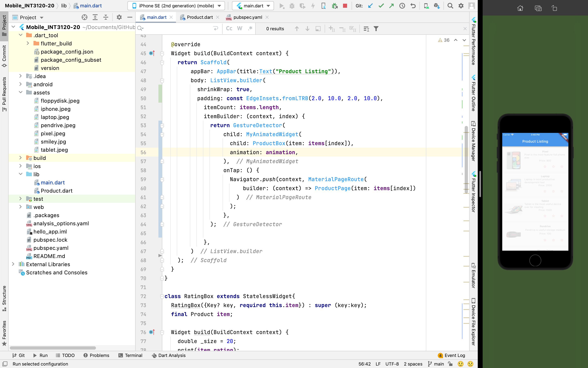The height and width of the screenshot is (368, 588).
Task: Click the main git branch in status bar
Action: [x=436, y=364]
